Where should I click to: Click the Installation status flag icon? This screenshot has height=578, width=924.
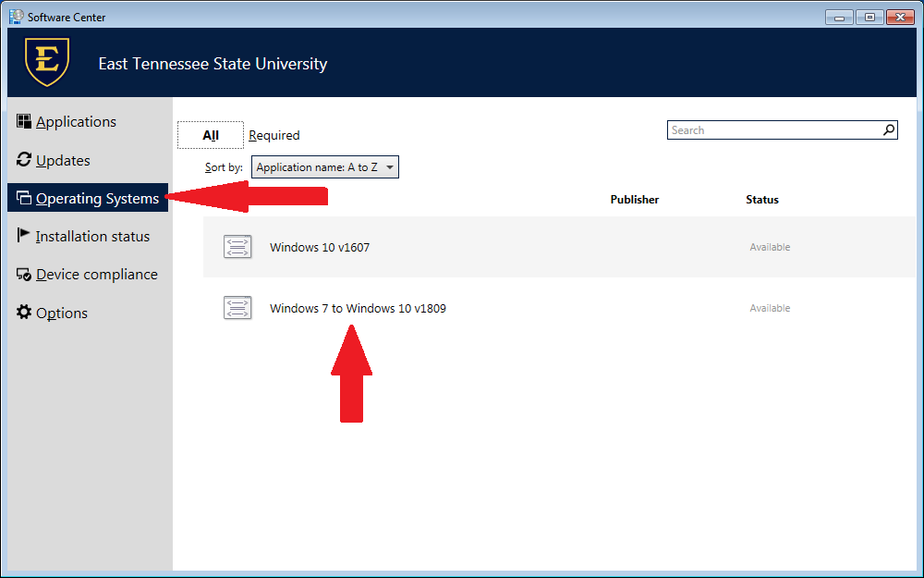coord(24,236)
